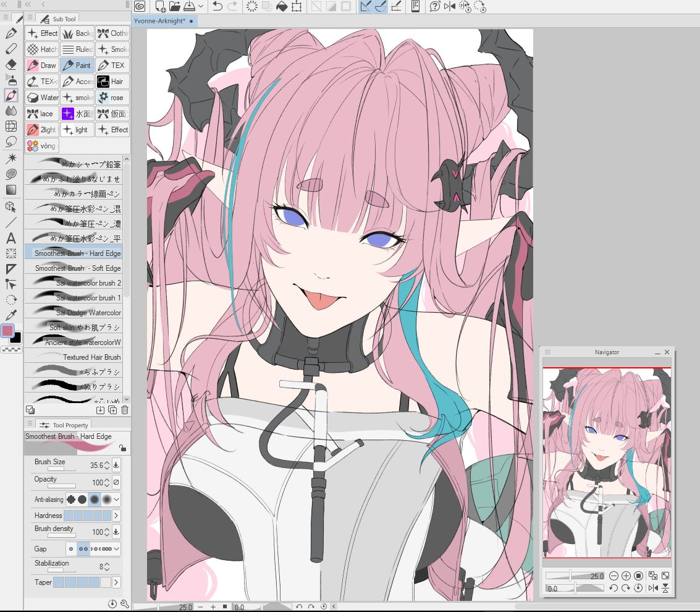Expand the Gap dropdown
This screenshot has width=700, height=612.
117,548
